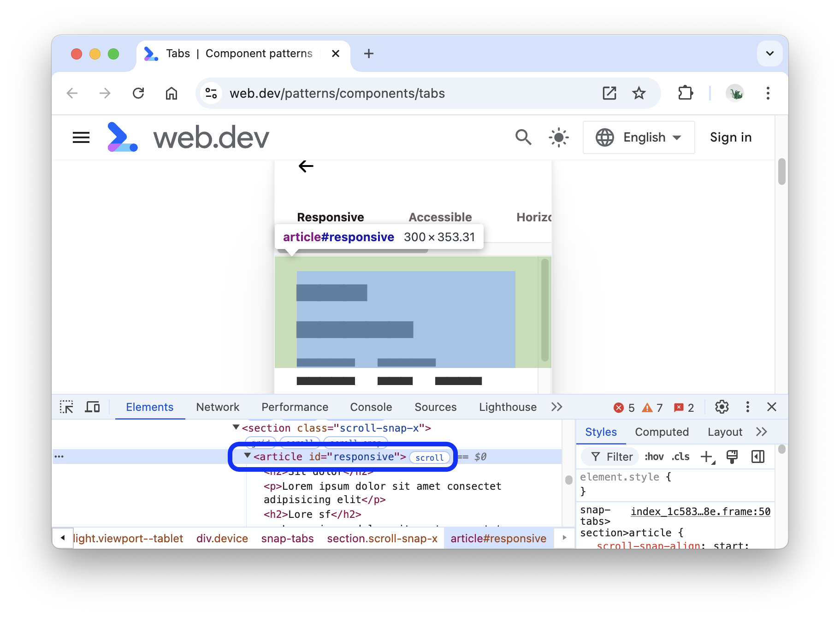The width and height of the screenshot is (840, 617).
Task: Open the brush element-state styling icon
Action: coord(732,457)
